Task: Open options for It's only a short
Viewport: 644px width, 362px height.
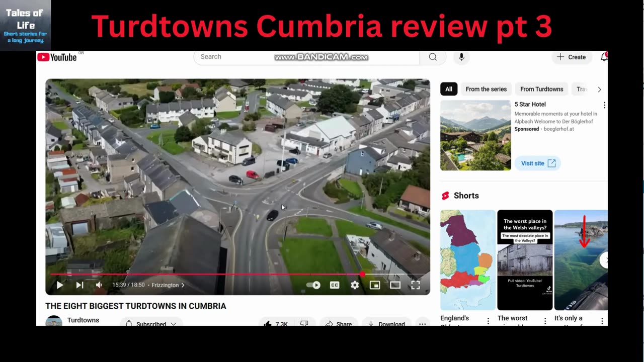Action: [x=602, y=321]
